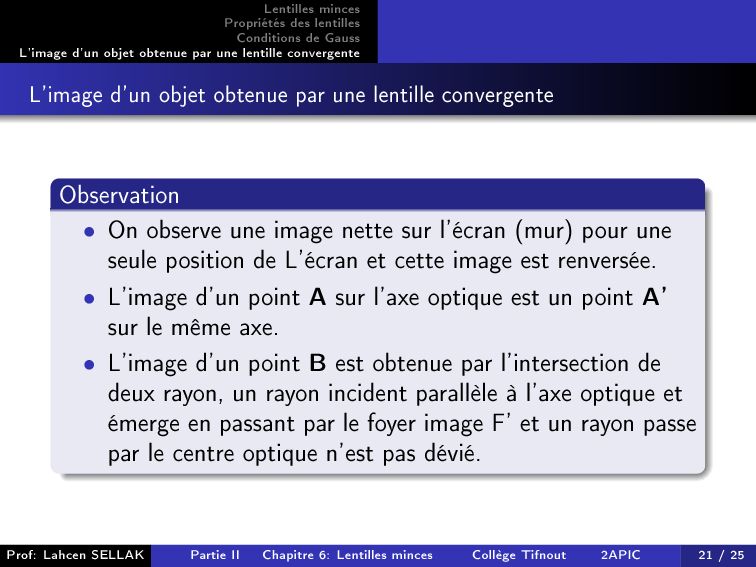Click the slide's large frame title text
The width and height of the screenshot is (756, 567).
pos(291,96)
